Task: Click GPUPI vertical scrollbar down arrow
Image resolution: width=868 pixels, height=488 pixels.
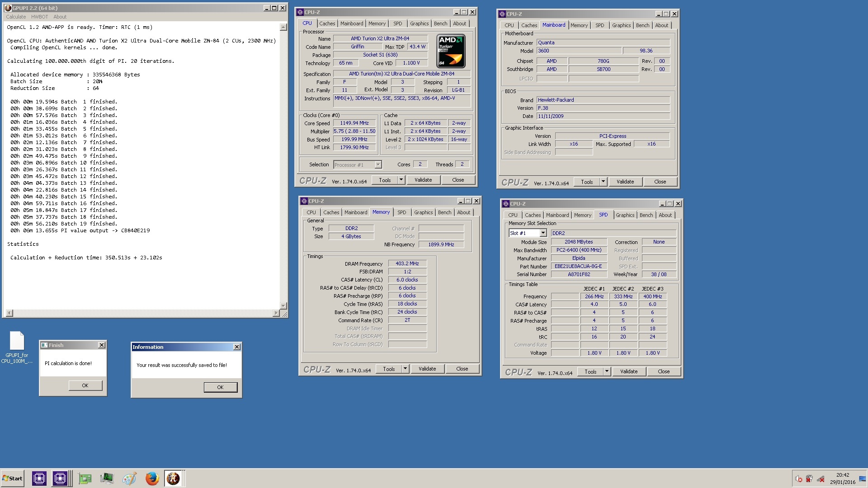Action: point(283,306)
